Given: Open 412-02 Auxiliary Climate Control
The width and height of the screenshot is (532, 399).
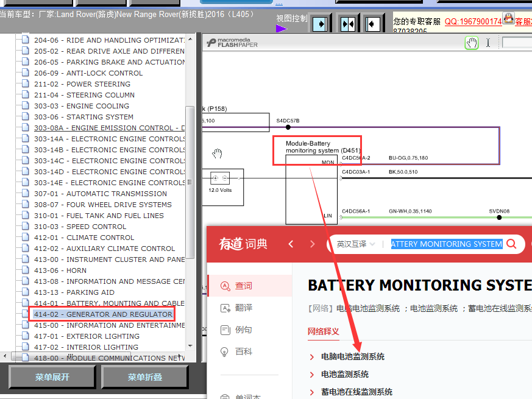Looking at the screenshot, I should tap(104, 249).
